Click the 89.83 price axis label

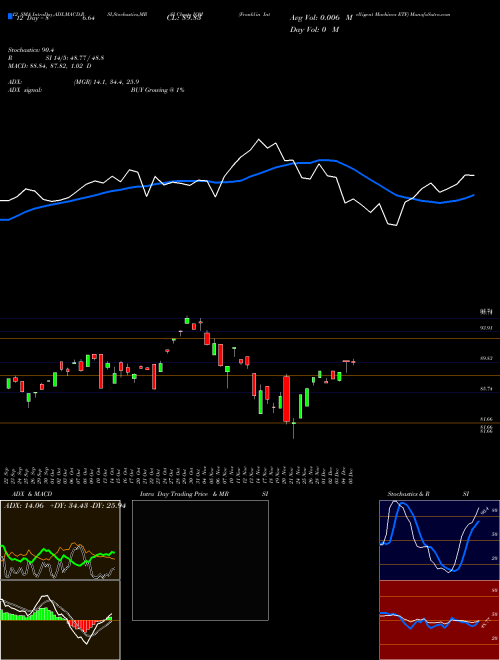pyautogui.click(x=486, y=358)
